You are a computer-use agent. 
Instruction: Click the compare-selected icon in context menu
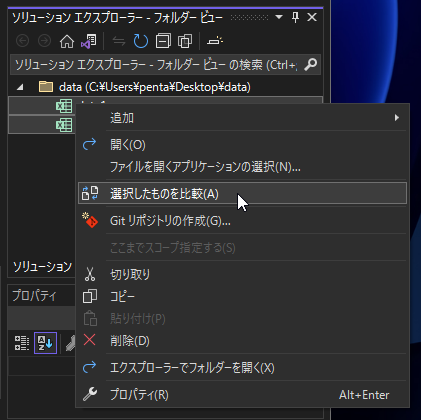[x=90, y=193]
